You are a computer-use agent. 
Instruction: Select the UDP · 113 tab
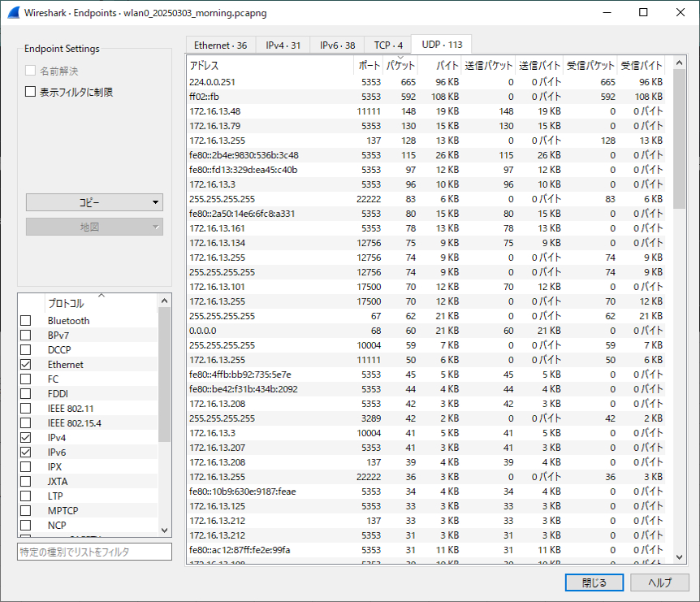(x=442, y=44)
